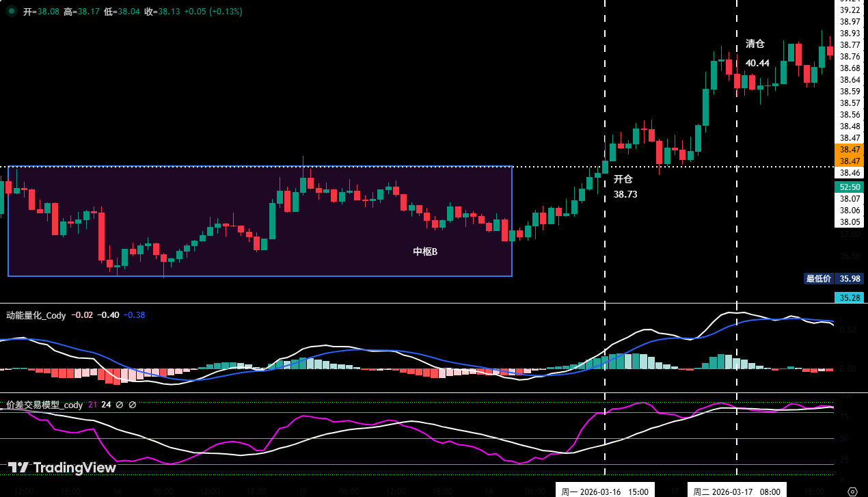Click the 开仓 38.73 annotation text
Image resolution: width=868 pixels, height=497 pixels.
[625, 187]
